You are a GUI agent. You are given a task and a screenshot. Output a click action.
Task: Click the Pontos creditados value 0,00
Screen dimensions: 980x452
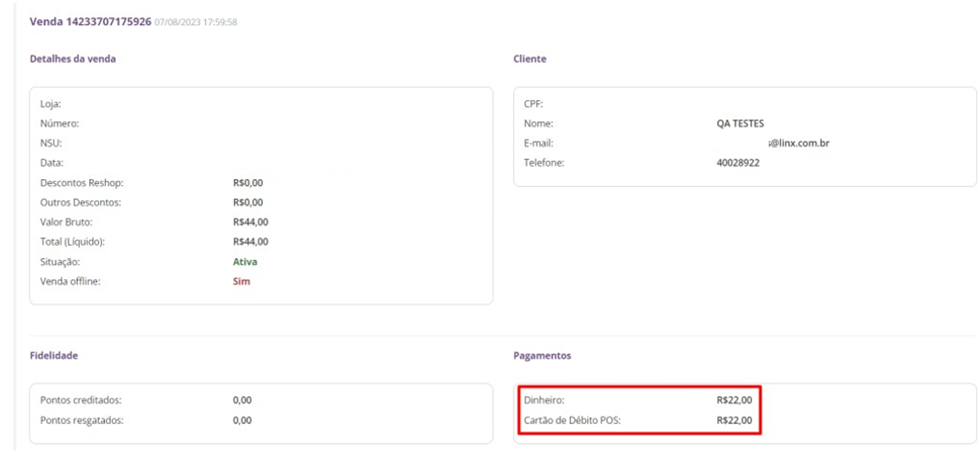pyautogui.click(x=242, y=400)
